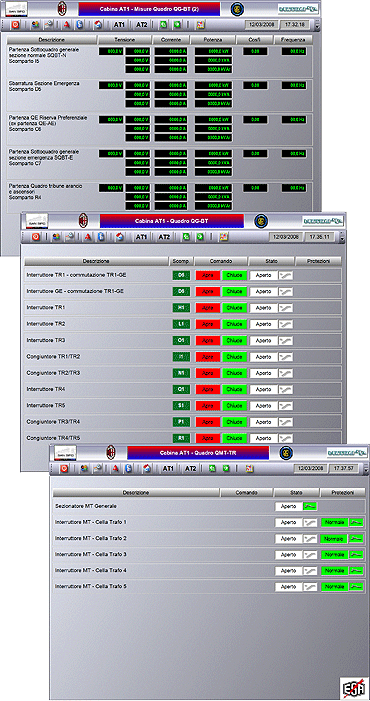The width and height of the screenshot is (370, 701).
Task: Click Apri button for Interruttore TR4
Action: 208,389
